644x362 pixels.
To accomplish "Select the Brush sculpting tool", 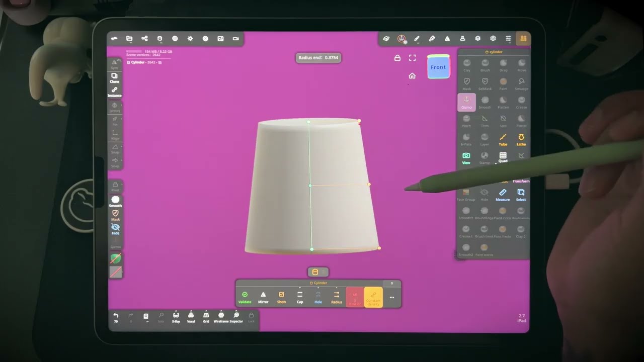I will pos(485,65).
